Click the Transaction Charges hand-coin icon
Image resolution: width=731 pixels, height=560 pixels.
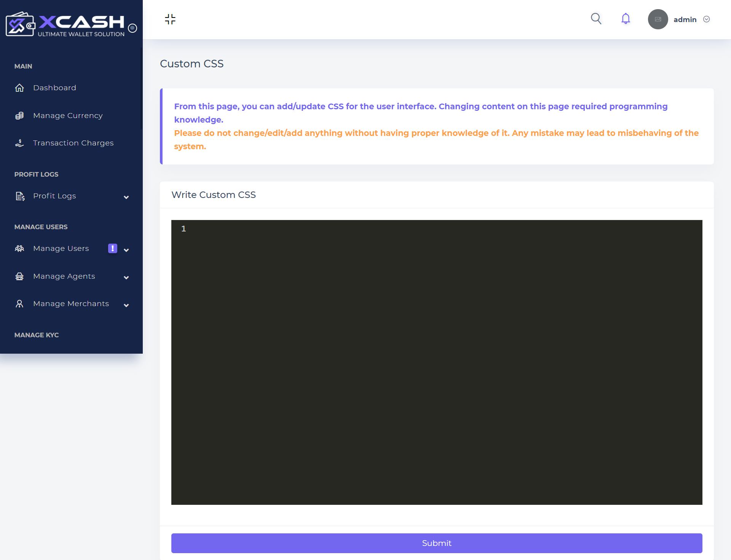pos(19,143)
